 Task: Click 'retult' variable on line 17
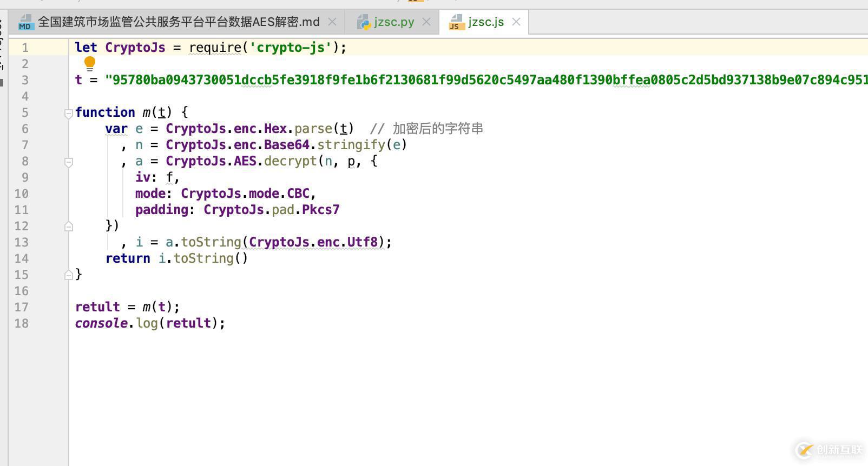(97, 307)
